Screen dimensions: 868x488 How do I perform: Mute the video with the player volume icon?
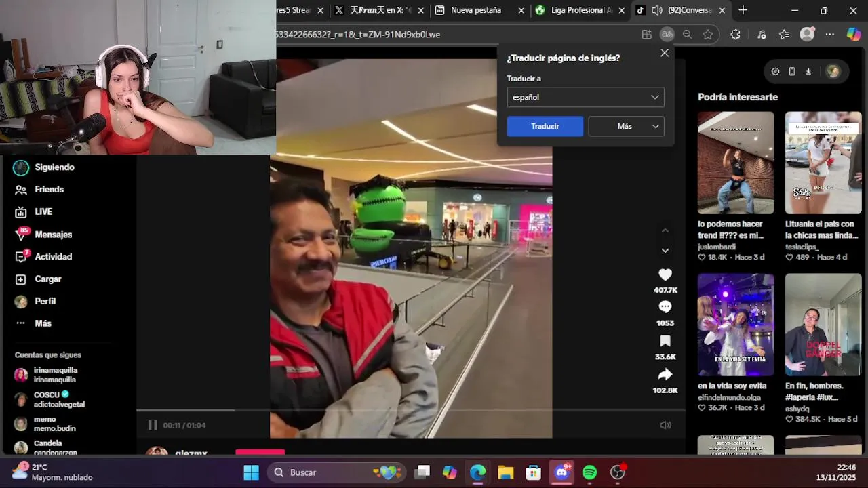[665, 425]
